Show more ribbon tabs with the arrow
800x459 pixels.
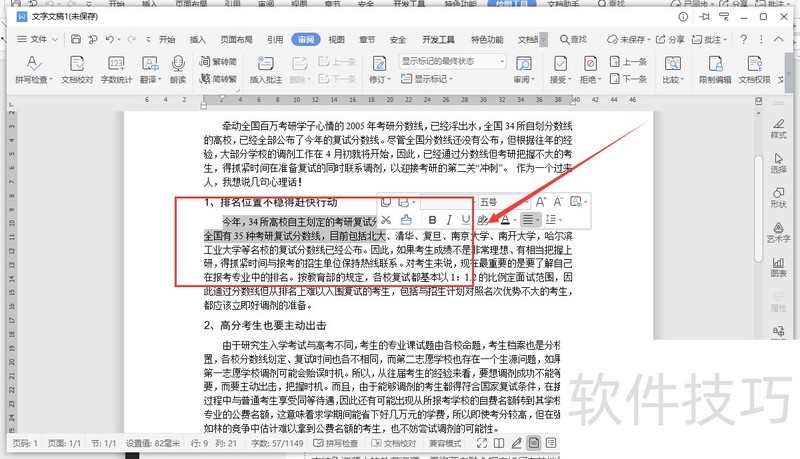pyautogui.click(x=544, y=39)
